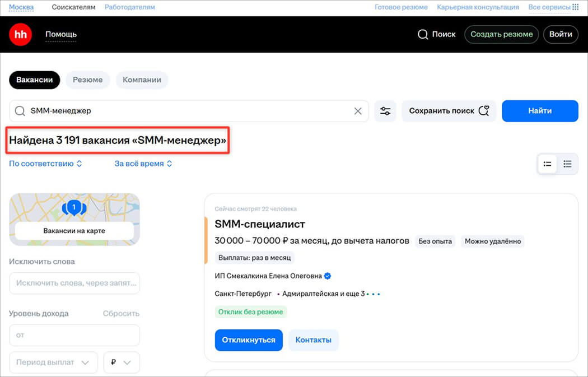Click Откликнуться on the SMM-специалист vacancy

click(x=249, y=340)
